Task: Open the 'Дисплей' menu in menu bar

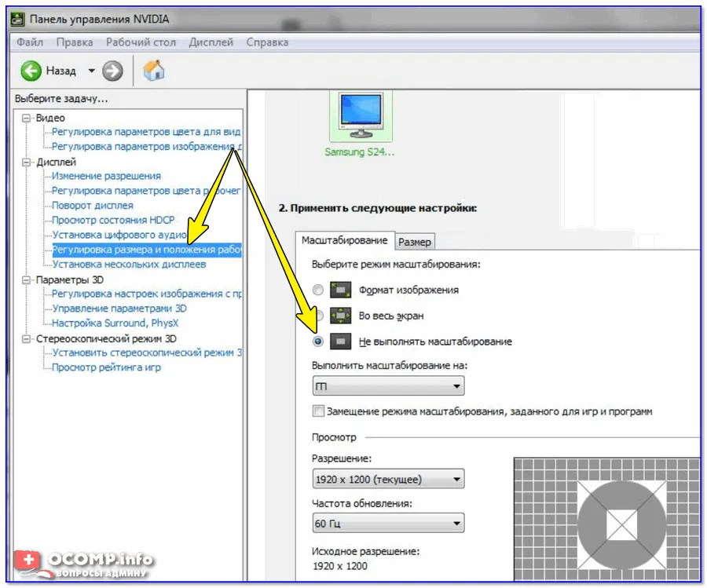Action: tap(211, 42)
